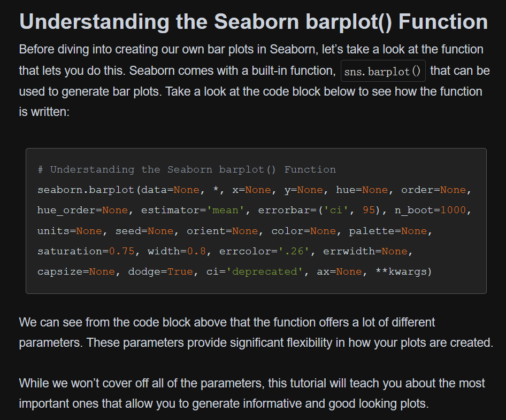Click the comment line inside the code block

pyautogui.click(x=186, y=169)
